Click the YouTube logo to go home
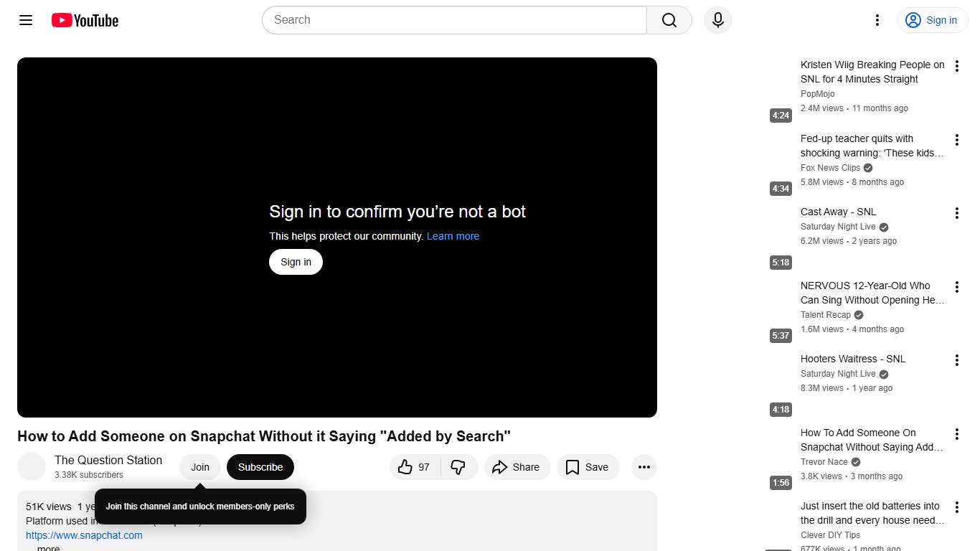980x551 pixels. [84, 20]
